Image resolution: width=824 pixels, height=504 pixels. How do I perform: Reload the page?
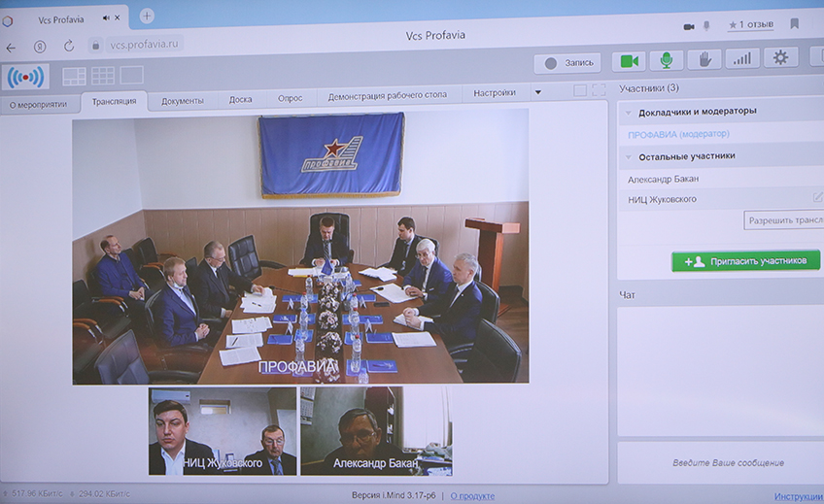coord(69,47)
